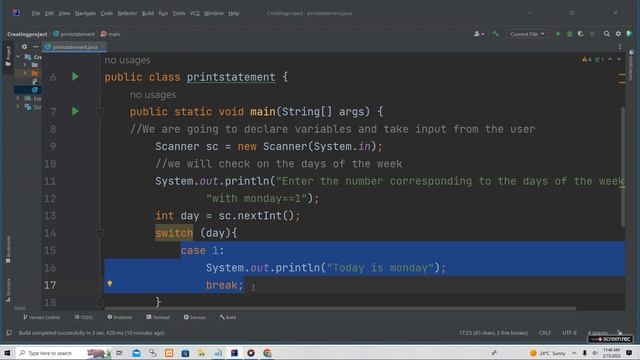The image size is (640, 360).
Task: Select the highlighted class file in project tree
Action: (x=28, y=90)
